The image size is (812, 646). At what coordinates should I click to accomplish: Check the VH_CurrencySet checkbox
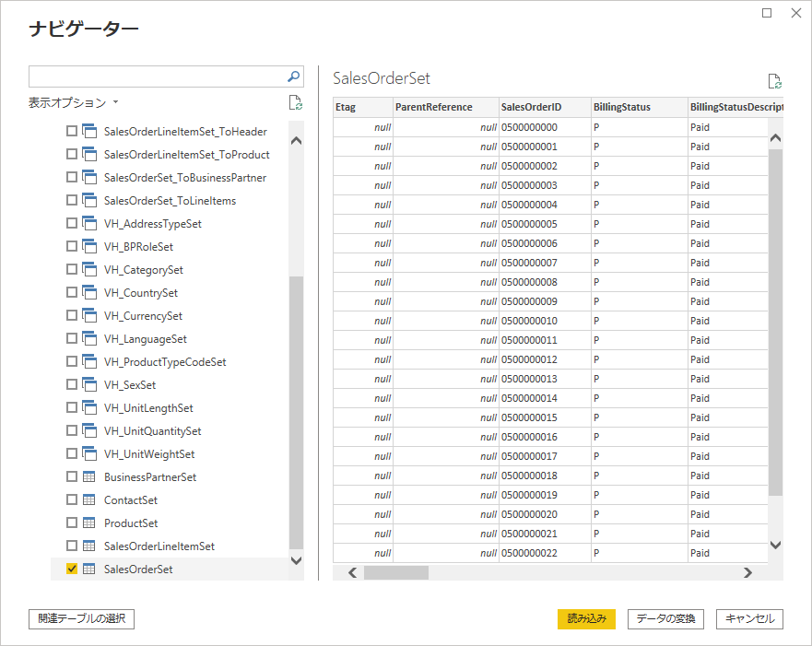tap(72, 315)
